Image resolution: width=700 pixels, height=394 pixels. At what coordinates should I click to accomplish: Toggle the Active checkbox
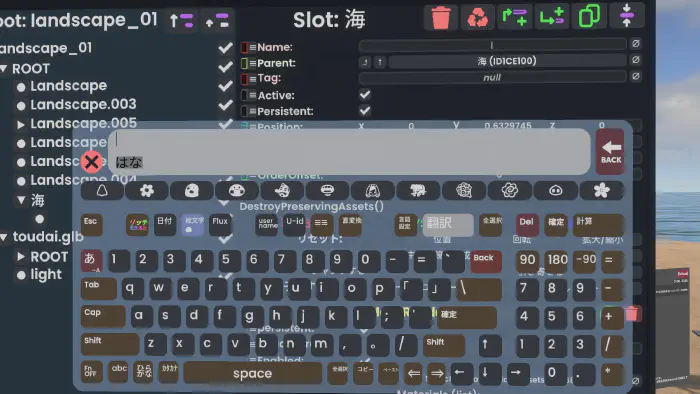pyautogui.click(x=365, y=95)
